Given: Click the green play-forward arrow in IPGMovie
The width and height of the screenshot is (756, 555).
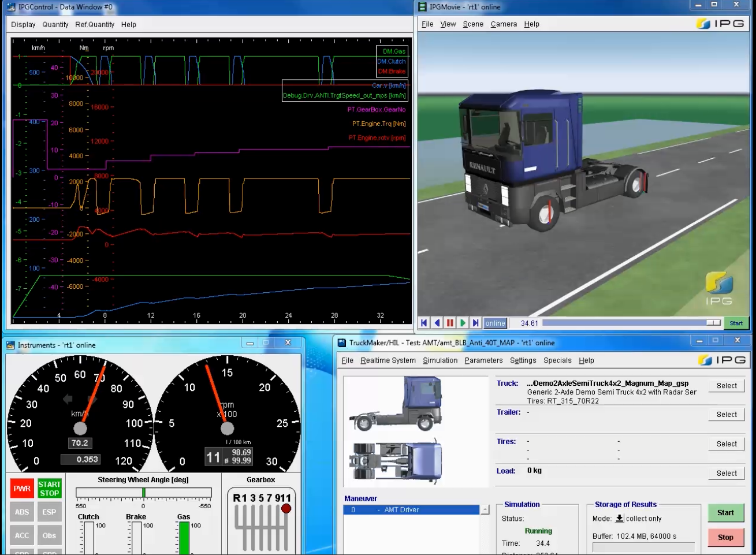Looking at the screenshot, I should 463,323.
